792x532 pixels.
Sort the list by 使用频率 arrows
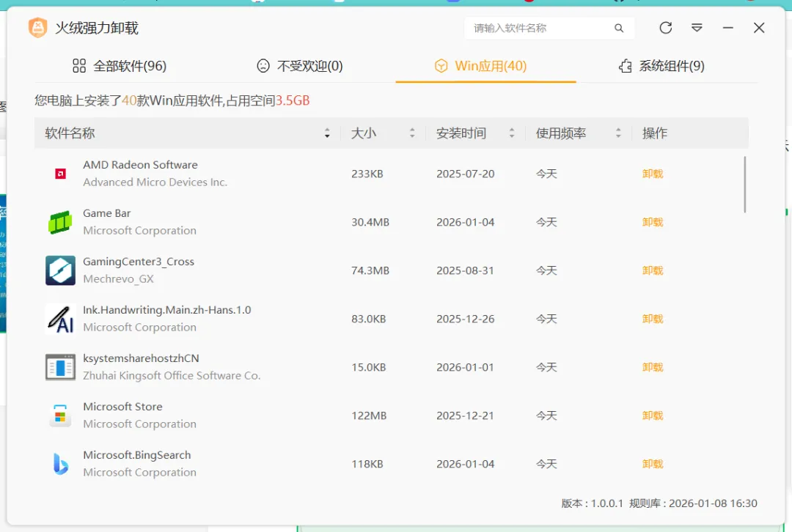(618, 133)
